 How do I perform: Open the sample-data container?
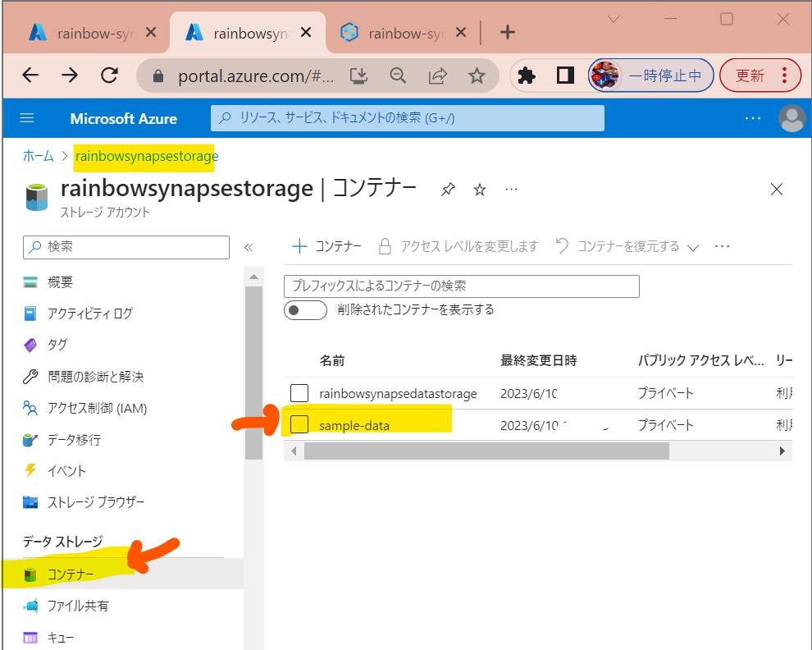[354, 426]
